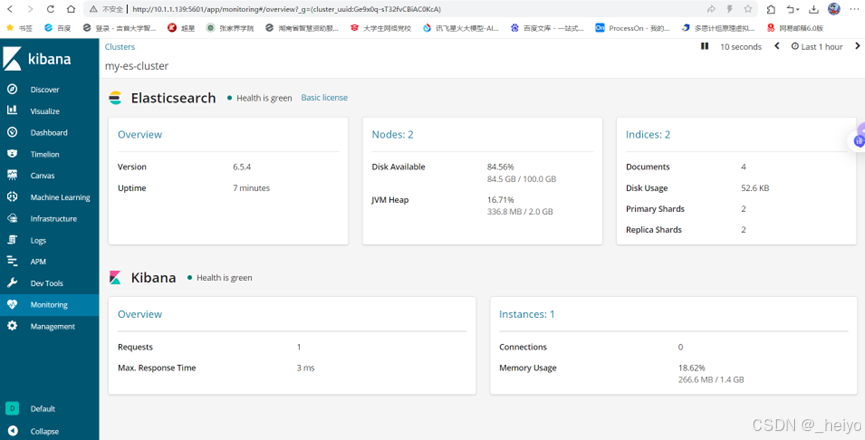Click the browser profile avatar
The image size is (865, 440).
[x=834, y=9]
